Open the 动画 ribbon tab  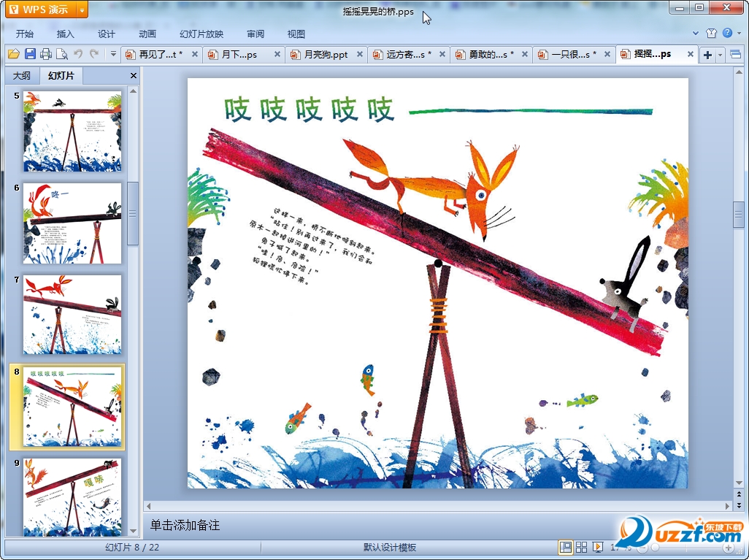pos(147,34)
